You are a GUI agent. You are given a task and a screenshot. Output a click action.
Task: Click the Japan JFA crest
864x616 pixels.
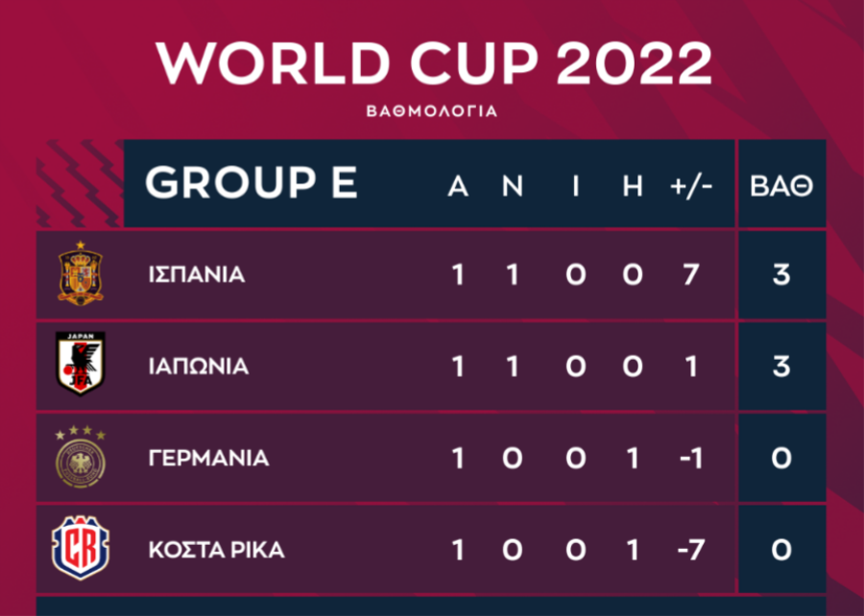click(x=81, y=364)
